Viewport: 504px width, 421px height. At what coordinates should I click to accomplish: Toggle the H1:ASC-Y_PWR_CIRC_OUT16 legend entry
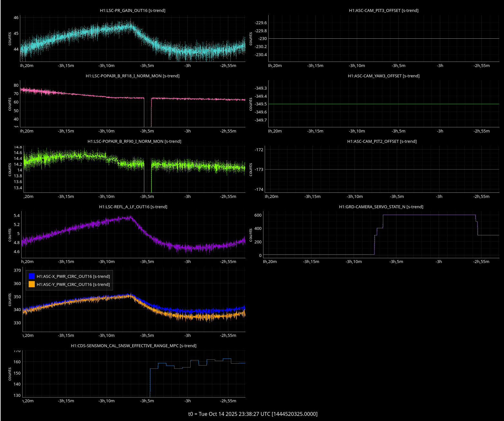pyautogui.click(x=73, y=284)
